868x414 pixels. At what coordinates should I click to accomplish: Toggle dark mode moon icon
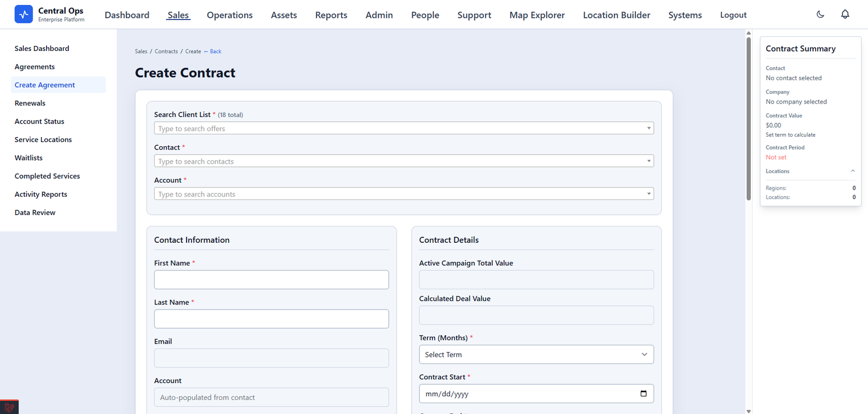click(x=820, y=15)
